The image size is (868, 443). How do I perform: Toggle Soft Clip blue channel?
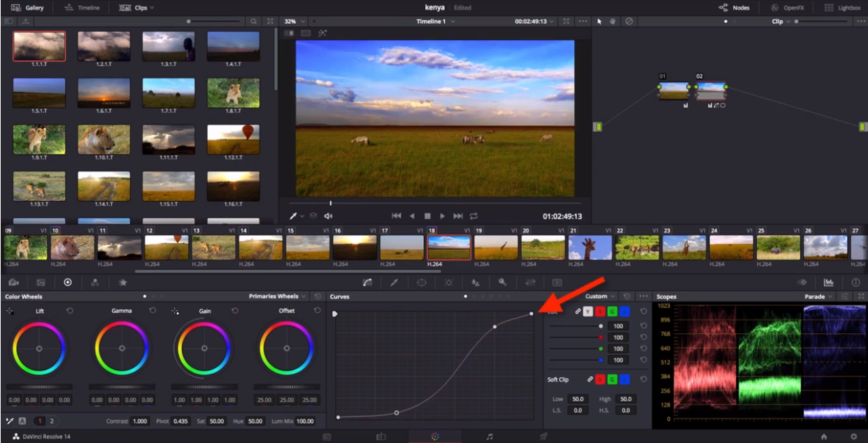[624, 379]
